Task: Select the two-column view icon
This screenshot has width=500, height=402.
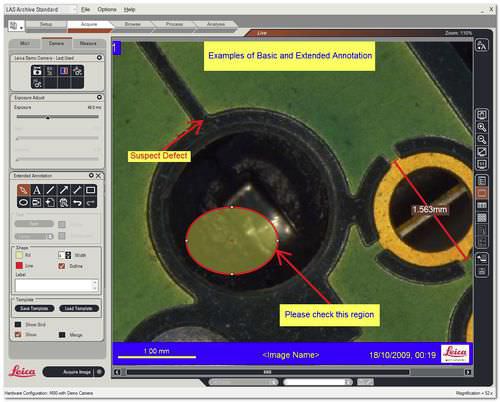Action: 482,206
